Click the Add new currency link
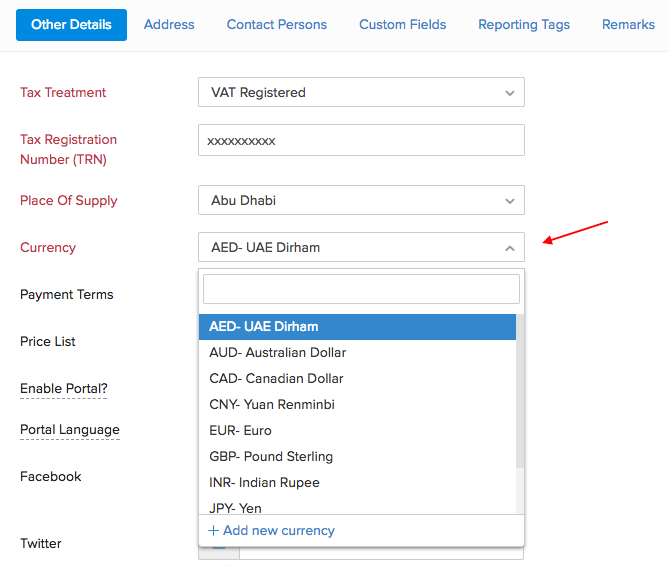This screenshot has width=668, height=566. [x=271, y=530]
